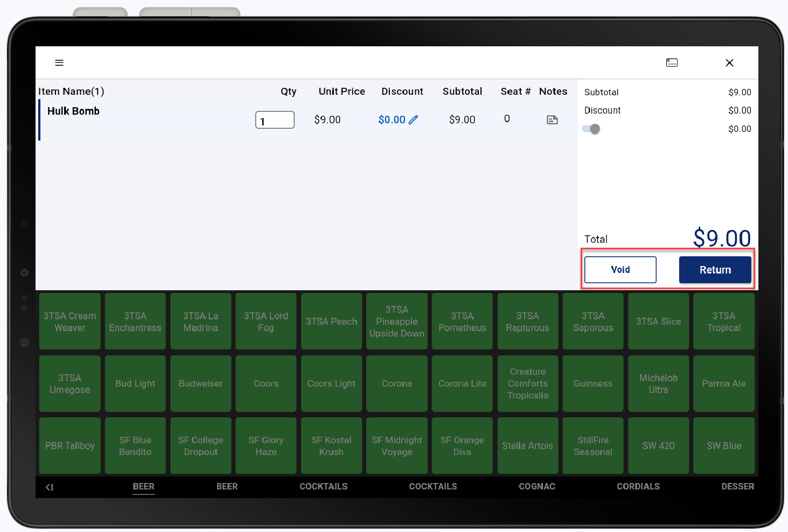Click the Hulk Bomb quantity field
The image size is (788, 532).
[x=275, y=120]
